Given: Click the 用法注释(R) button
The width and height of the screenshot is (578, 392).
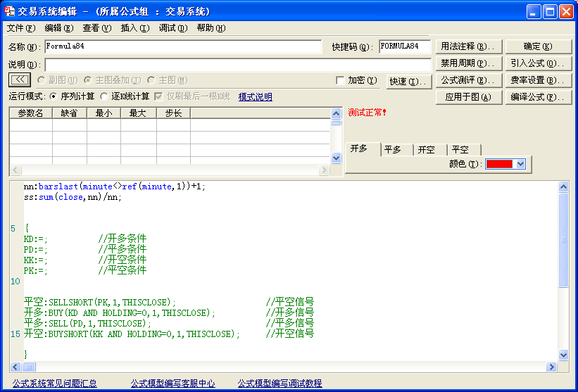Looking at the screenshot, I should pos(469,46).
